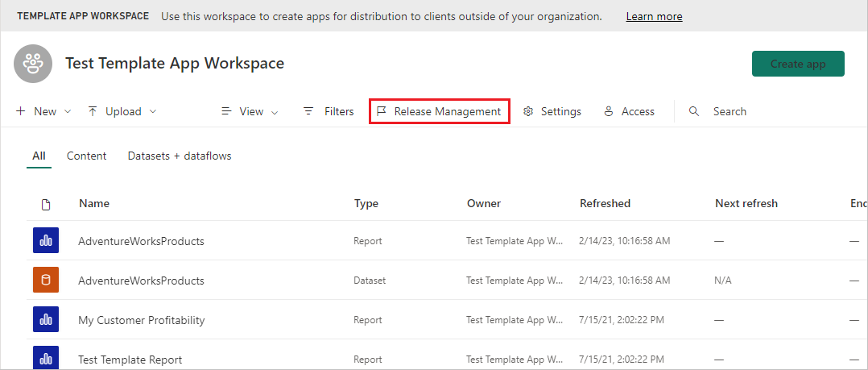Sort by the Name column header
Viewport: 868px width, 370px height.
(94, 204)
